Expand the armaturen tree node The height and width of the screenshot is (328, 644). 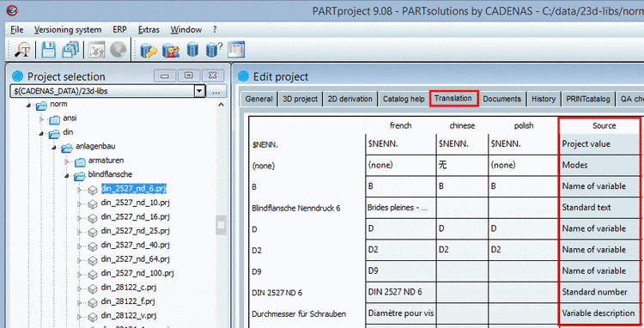point(67,161)
